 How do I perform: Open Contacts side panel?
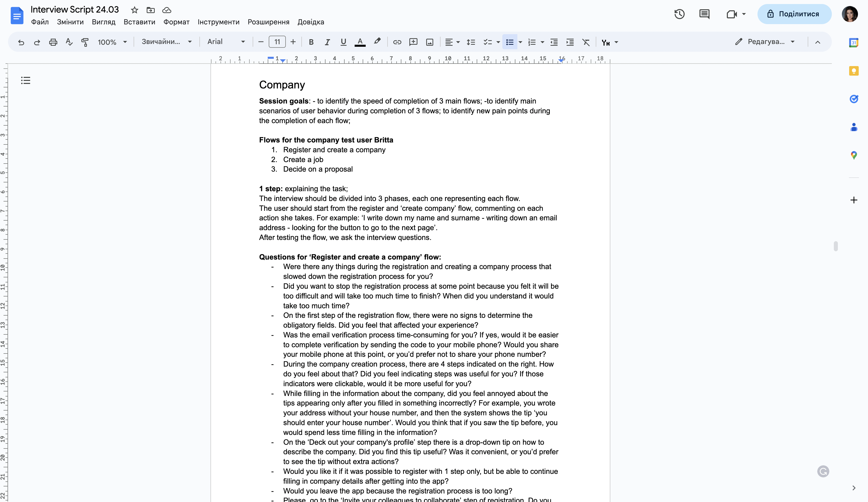tap(853, 127)
